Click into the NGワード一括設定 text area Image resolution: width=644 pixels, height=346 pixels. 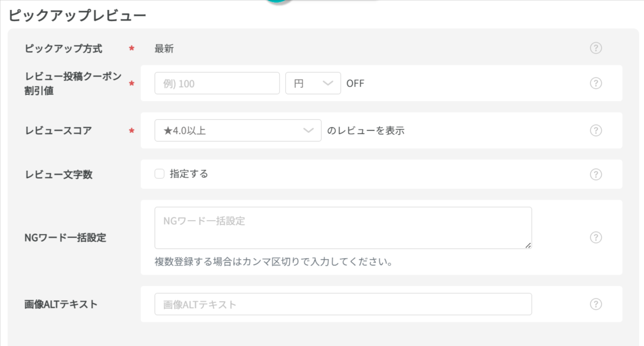pyautogui.click(x=343, y=228)
